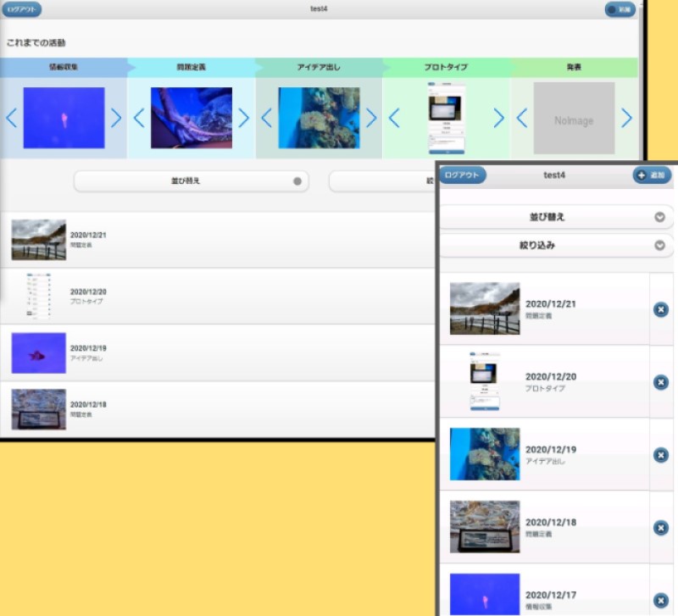Image resolution: width=678 pixels, height=616 pixels.
Task: Select the プロトタイプ stage header
Action: coord(445,67)
